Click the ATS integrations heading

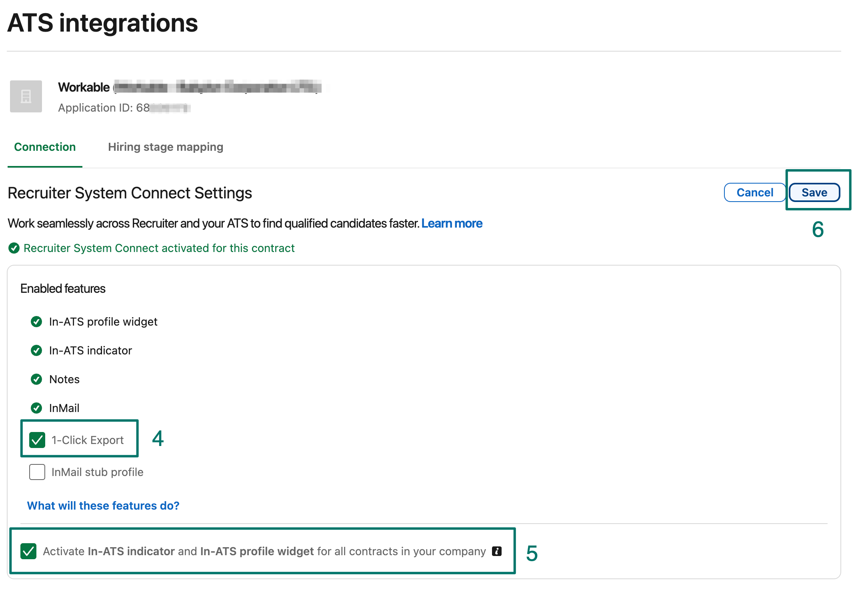[x=102, y=23]
